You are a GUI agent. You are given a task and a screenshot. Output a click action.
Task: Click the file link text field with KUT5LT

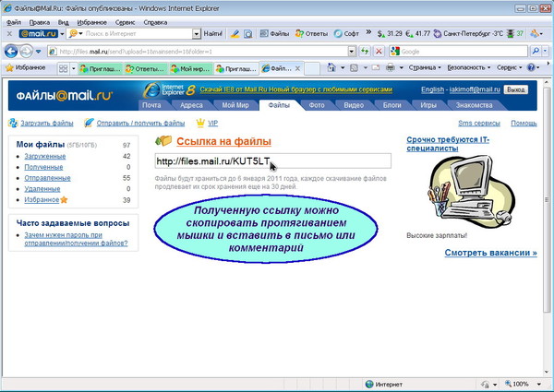click(x=272, y=161)
